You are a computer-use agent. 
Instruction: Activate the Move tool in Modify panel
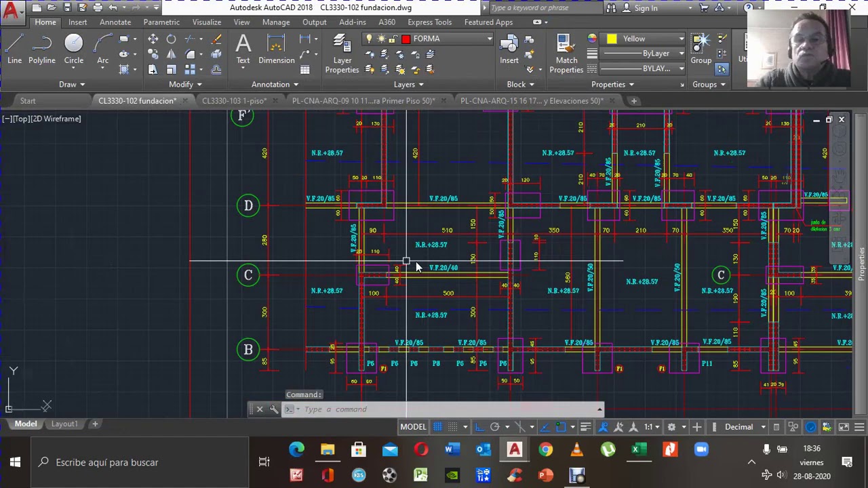tap(153, 39)
